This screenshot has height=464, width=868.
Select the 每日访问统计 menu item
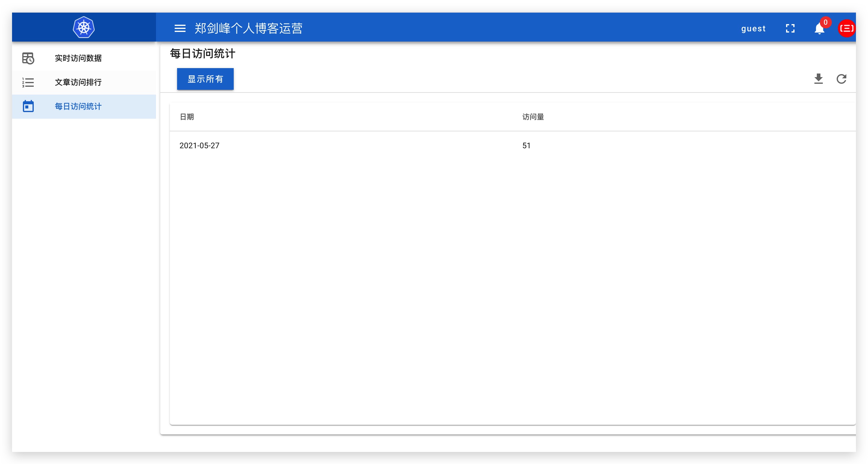[84, 106]
